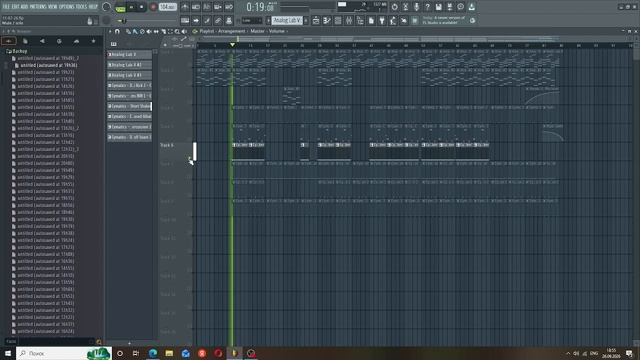Click the arrow left of pattern selector

click(269, 20)
